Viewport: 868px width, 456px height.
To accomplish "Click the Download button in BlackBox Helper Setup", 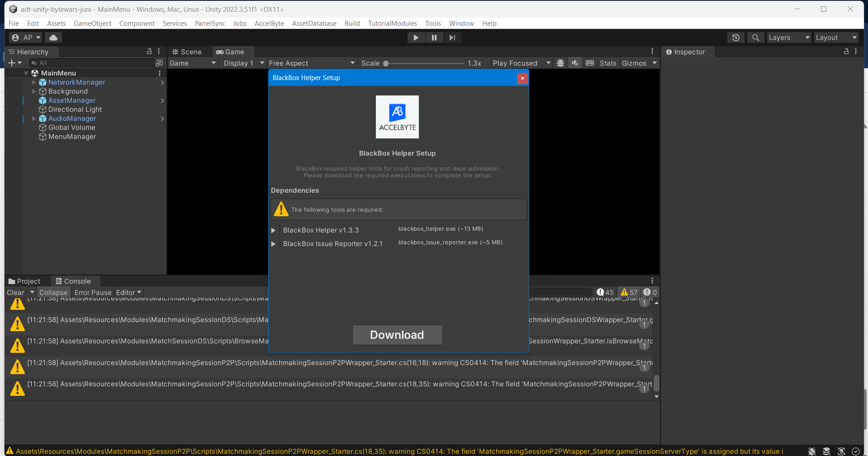I will (397, 335).
